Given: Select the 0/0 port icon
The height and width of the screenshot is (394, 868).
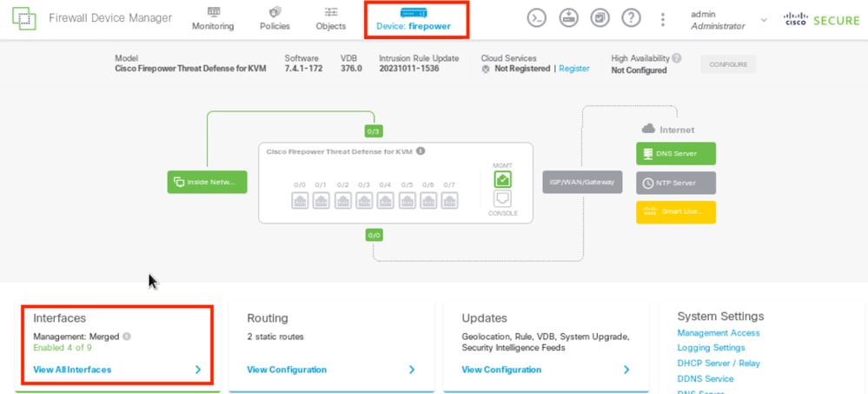Looking at the screenshot, I should click(300, 201).
